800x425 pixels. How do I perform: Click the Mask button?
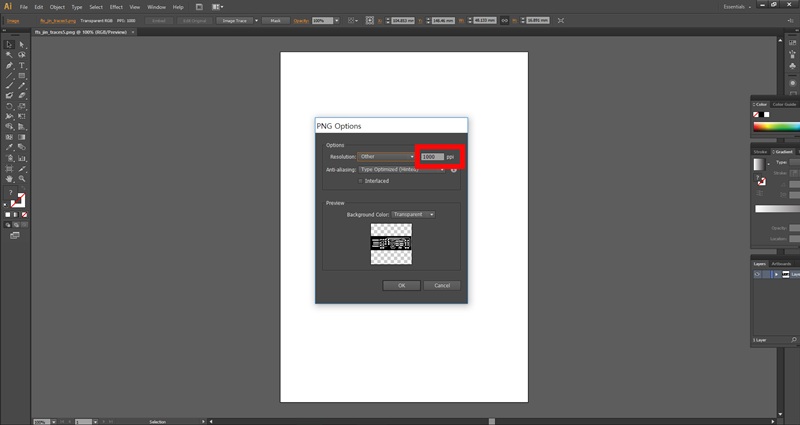276,21
